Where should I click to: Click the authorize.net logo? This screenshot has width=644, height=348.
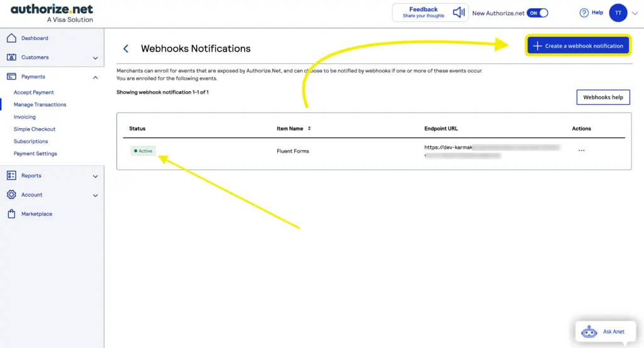(x=52, y=14)
